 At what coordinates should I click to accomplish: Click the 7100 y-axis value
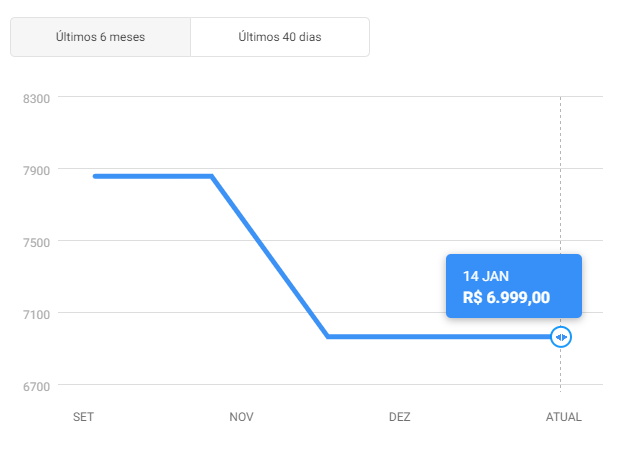pyautogui.click(x=36, y=315)
